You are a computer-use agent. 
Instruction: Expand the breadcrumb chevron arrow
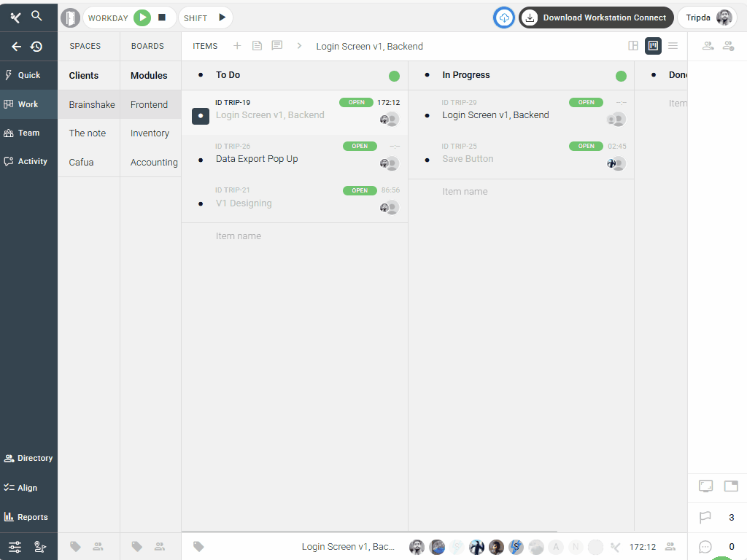coord(299,46)
